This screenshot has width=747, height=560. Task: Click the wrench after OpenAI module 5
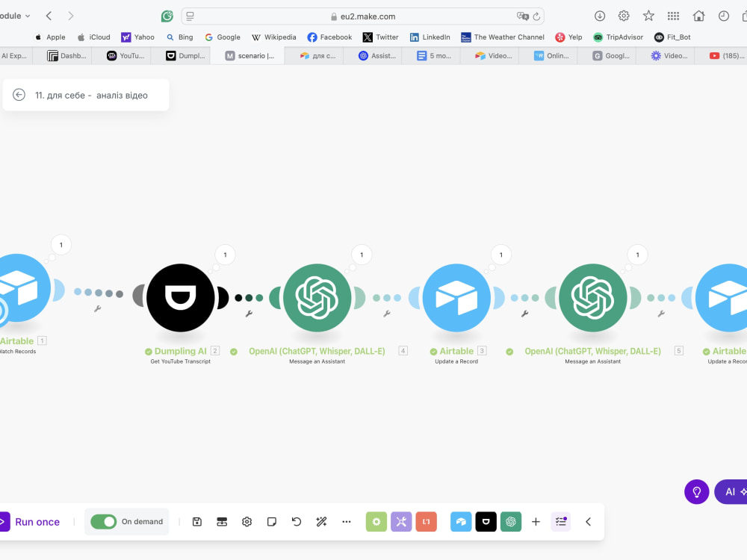point(661,314)
